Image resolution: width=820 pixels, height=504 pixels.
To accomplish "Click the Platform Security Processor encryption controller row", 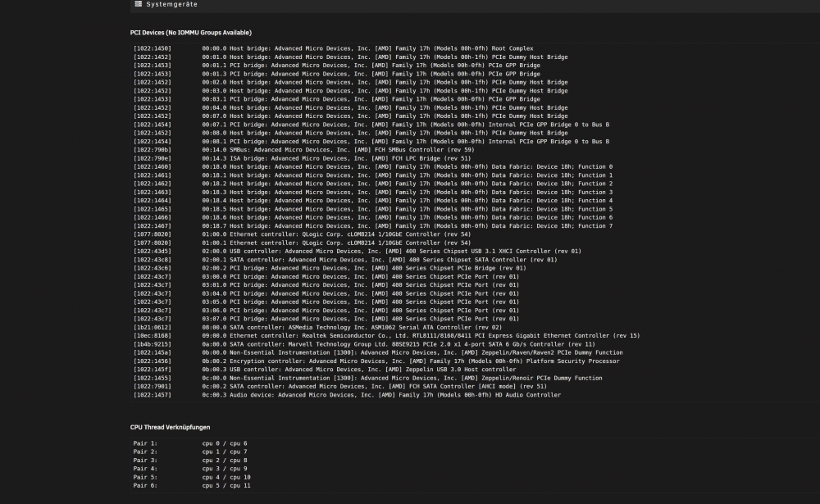I will click(x=376, y=361).
